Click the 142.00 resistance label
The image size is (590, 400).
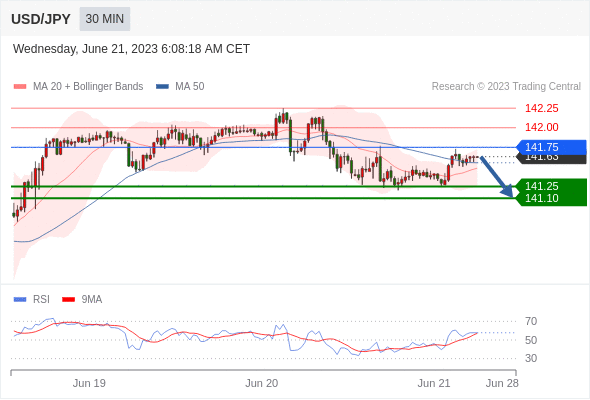point(542,127)
